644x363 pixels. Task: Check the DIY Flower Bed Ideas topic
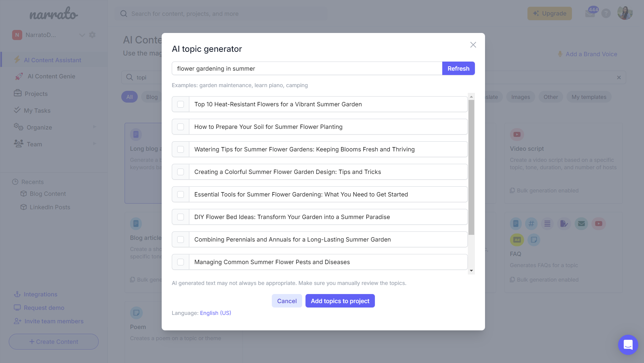(x=181, y=217)
